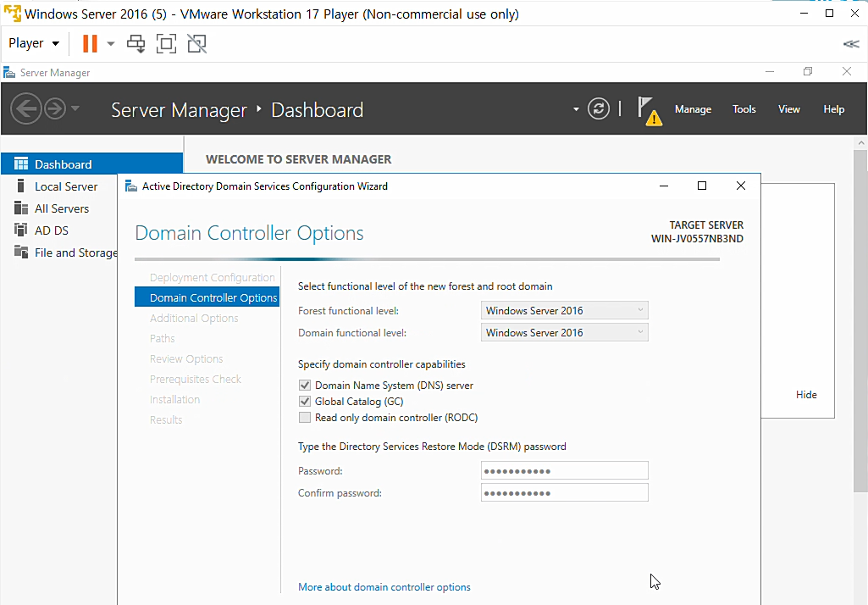Open notifications flag with warning
Viewport: 868px width, 605px height.
(650, 111)
